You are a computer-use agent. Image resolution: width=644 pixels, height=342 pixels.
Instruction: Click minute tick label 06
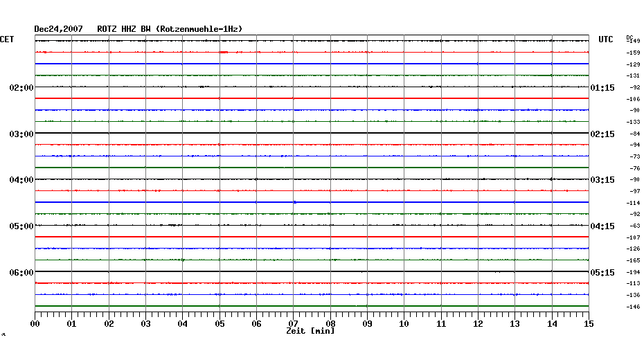257,324
